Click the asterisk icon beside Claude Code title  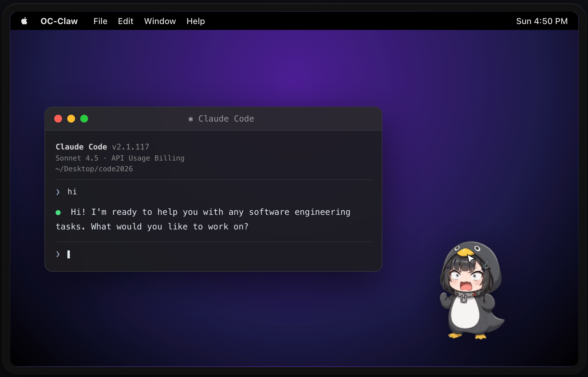(x=191, y=119)
